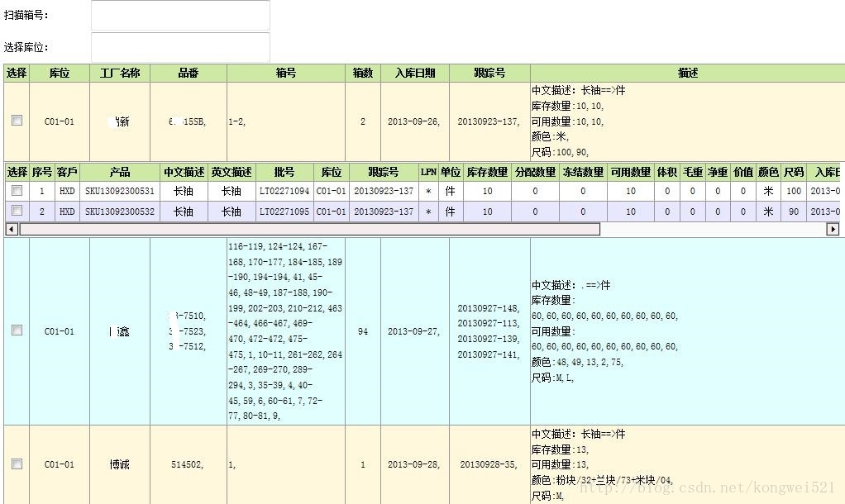Select cell SKU13092300532
The image size is (845, 504).
point(120,212)
